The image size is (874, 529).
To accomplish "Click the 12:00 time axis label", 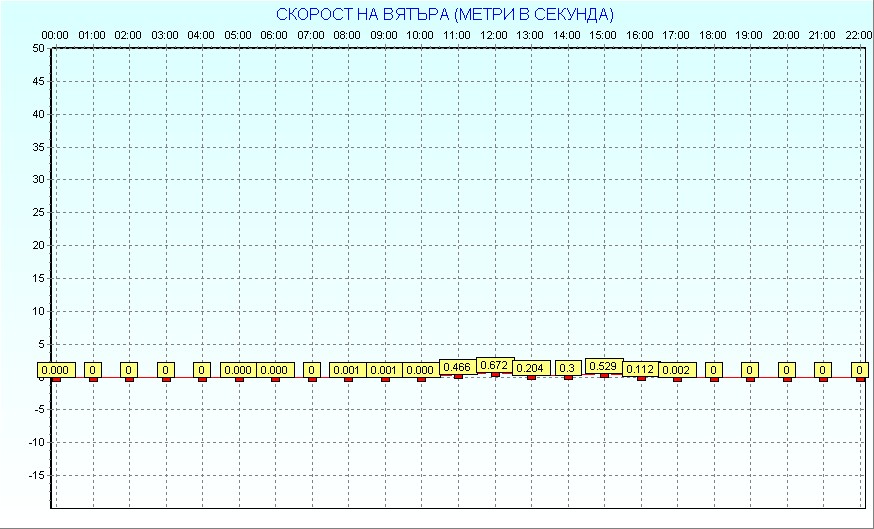I will (494, 35).
